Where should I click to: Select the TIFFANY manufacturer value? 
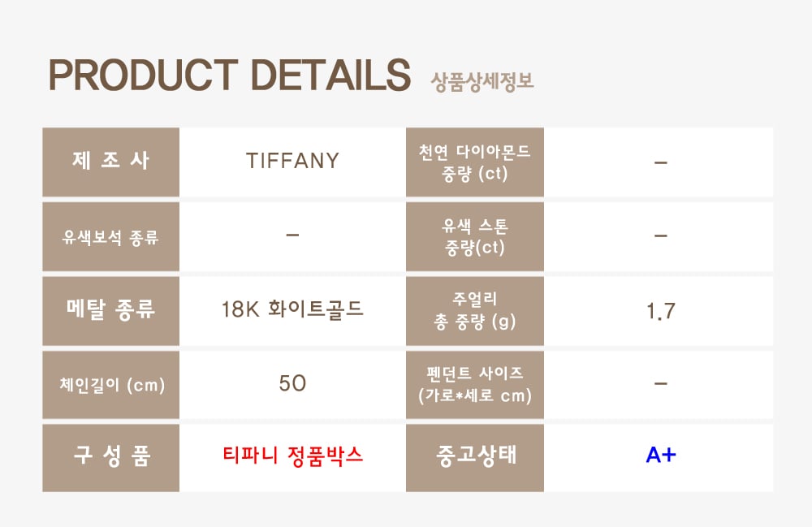point(292,162)
